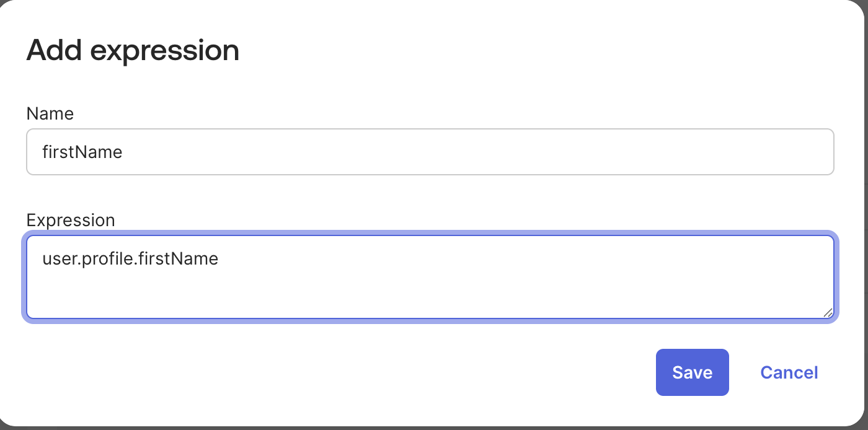Image resolution: width=868 pixels, height=430 pixels.
Task: Click the Expression label
Action: point(70,220)
